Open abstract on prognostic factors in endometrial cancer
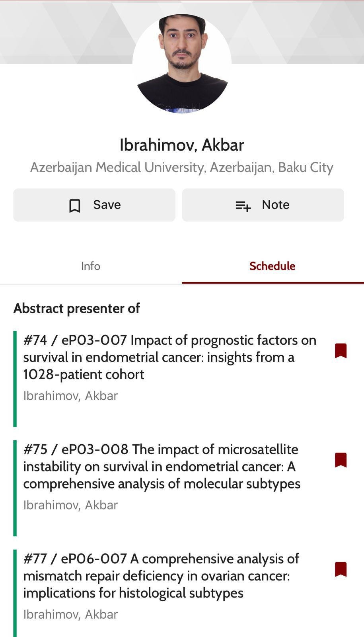 169,357
